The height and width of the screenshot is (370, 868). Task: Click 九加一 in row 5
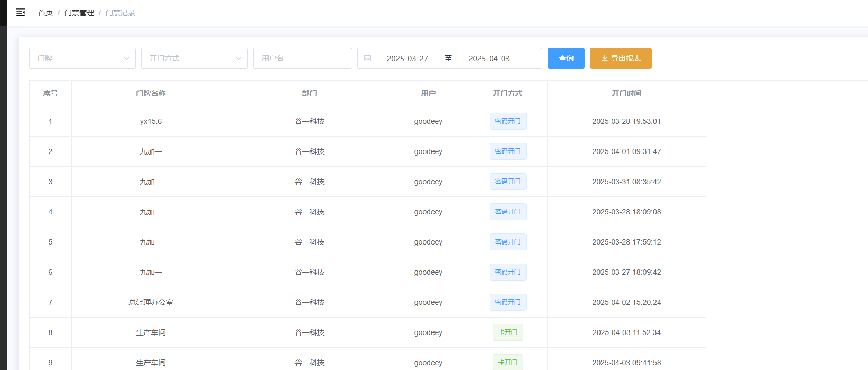click(151, 242)
